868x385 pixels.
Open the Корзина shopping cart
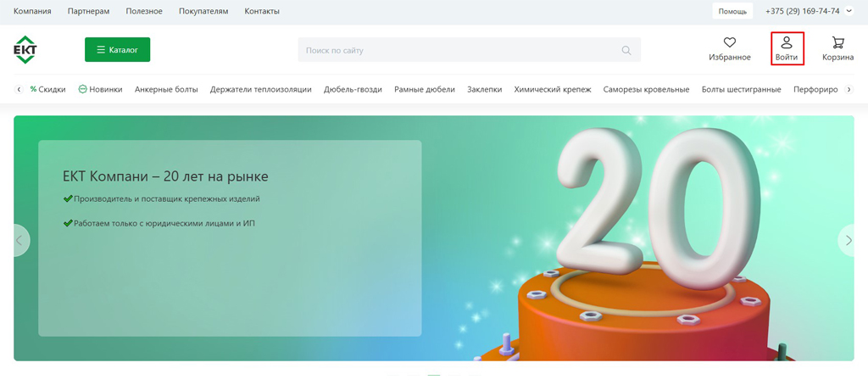(x=837, y=42)
